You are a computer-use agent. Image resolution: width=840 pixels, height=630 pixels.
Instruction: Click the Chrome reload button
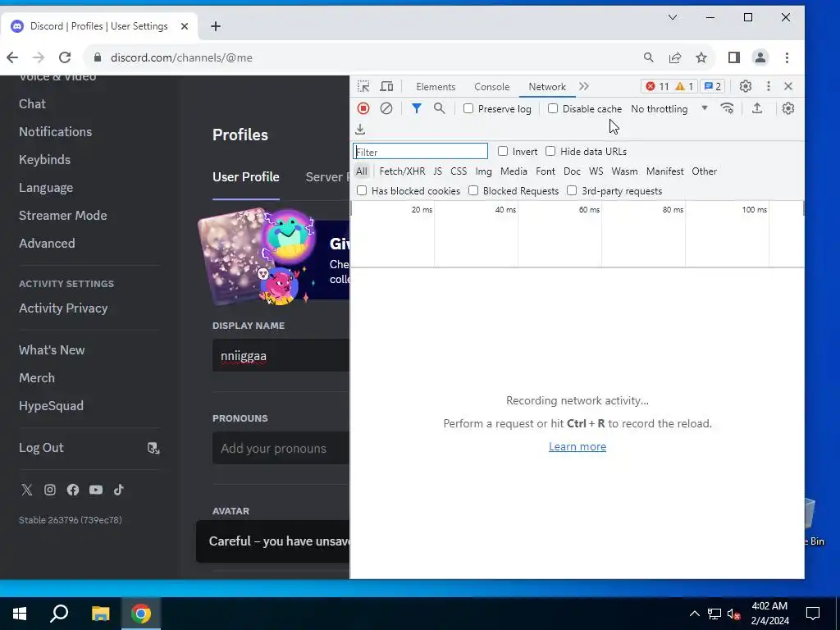[x=65, y=57]
